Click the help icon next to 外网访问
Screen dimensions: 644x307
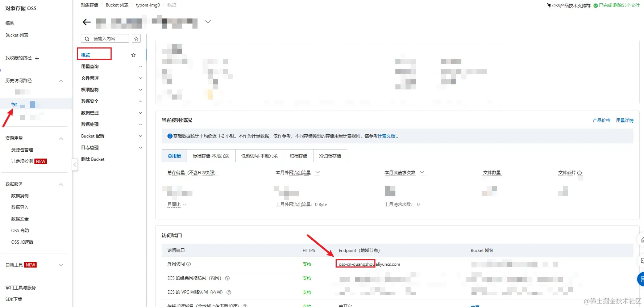point(188,264)
